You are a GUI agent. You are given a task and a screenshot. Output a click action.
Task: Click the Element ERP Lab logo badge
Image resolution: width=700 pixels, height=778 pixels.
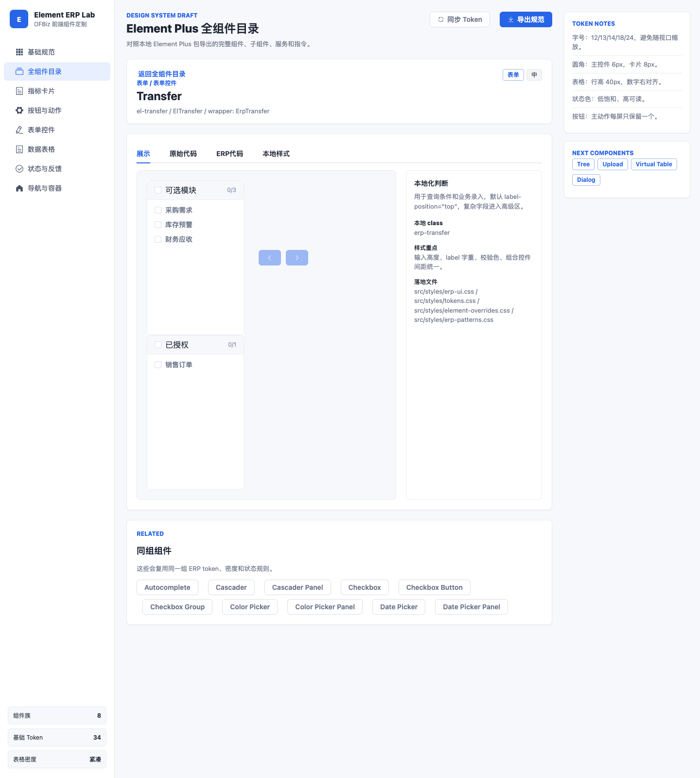[19, 19]
